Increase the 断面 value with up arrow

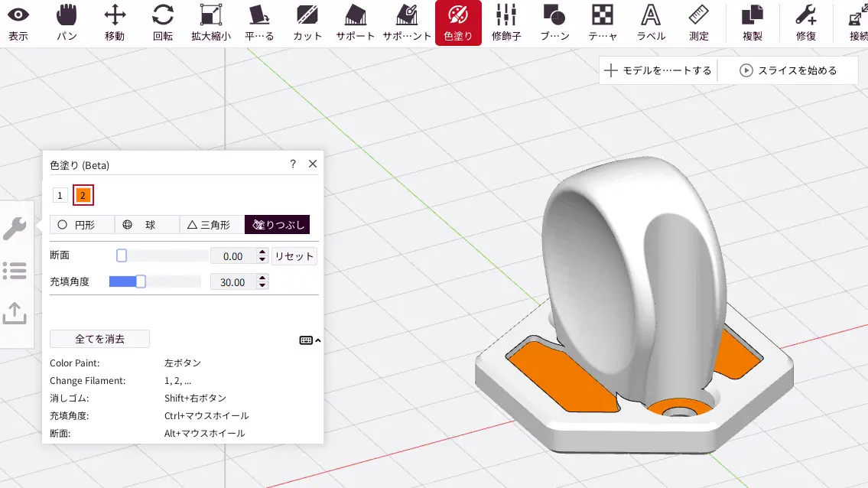pos(263,252)
